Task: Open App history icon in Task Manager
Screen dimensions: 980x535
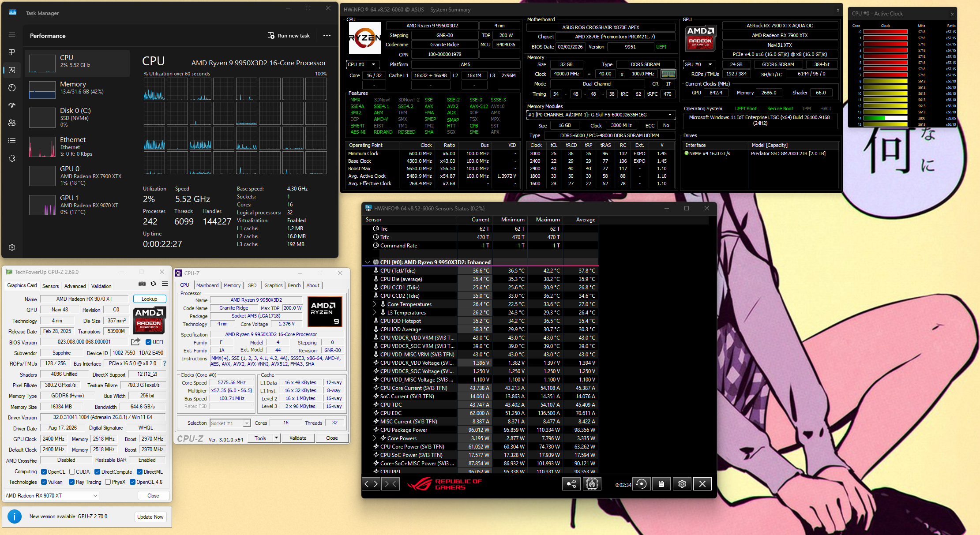Action: click(x=12, y=88)
